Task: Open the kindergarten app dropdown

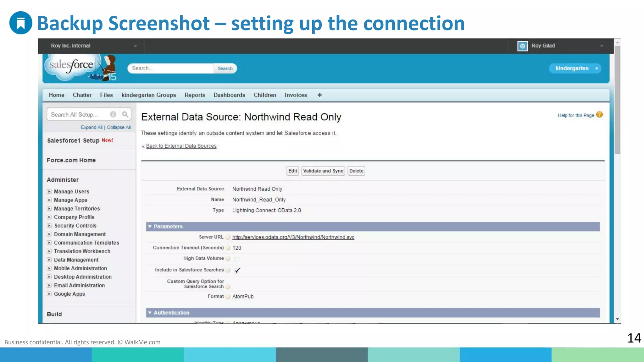Action: [575, 68]
